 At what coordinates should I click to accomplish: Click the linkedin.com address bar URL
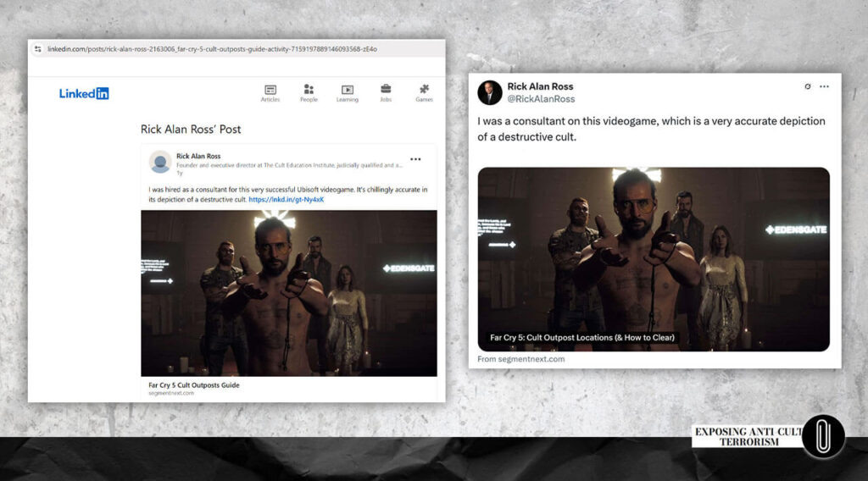point(212,49)
